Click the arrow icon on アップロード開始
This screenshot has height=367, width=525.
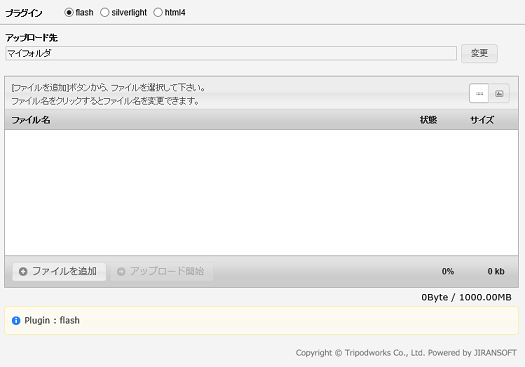click(x=121, y=272)
